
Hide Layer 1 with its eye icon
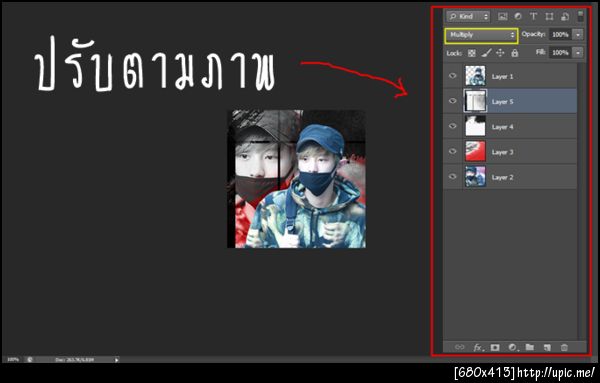point(453,76)
